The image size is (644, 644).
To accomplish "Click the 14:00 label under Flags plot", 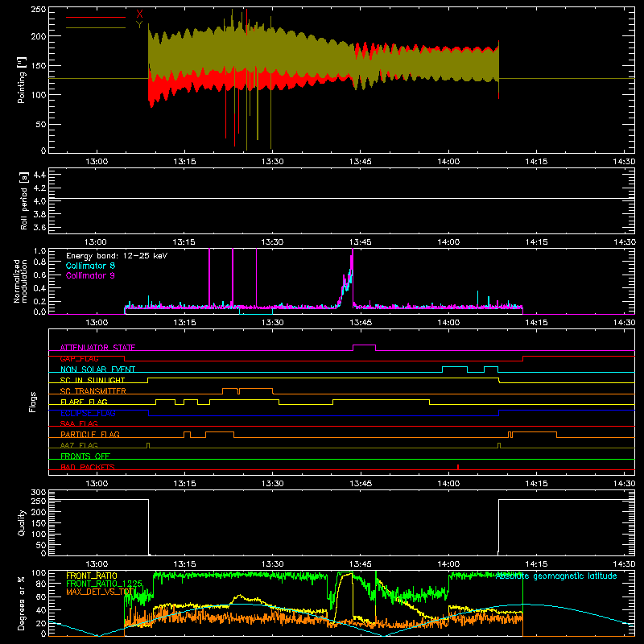I will click(448, 484).
